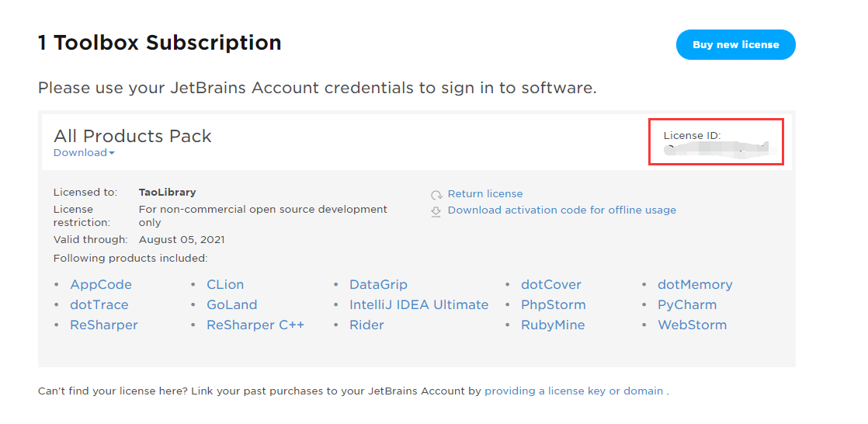Open Download activation code for offline usage

pos(562,210)
